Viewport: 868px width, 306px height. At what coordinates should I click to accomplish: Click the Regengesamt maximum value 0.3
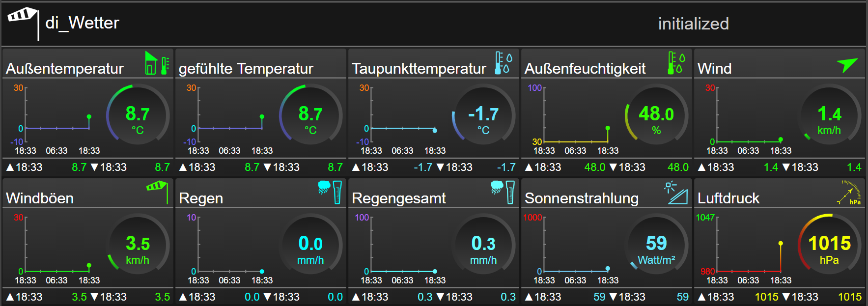[x=425, y=297]
